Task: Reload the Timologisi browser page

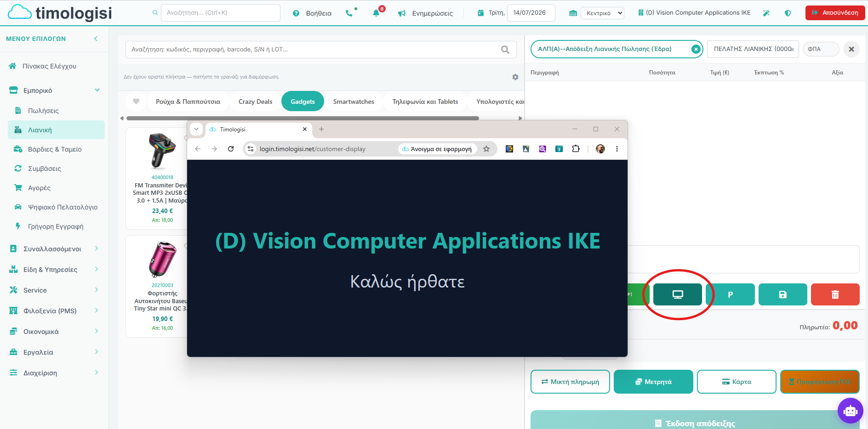Action: pos(231,149)
